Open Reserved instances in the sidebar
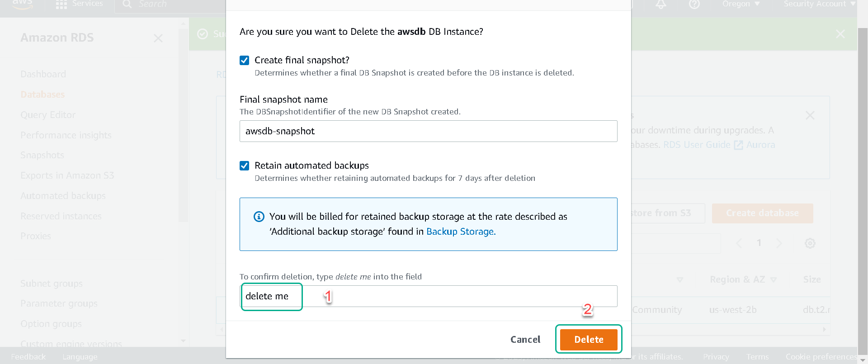Viewport: 868px width, 364px height. tap(61, 216)
